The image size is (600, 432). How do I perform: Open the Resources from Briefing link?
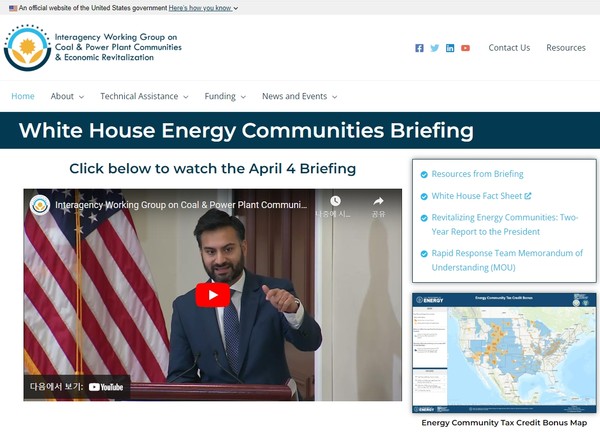[x=477, y=174]
